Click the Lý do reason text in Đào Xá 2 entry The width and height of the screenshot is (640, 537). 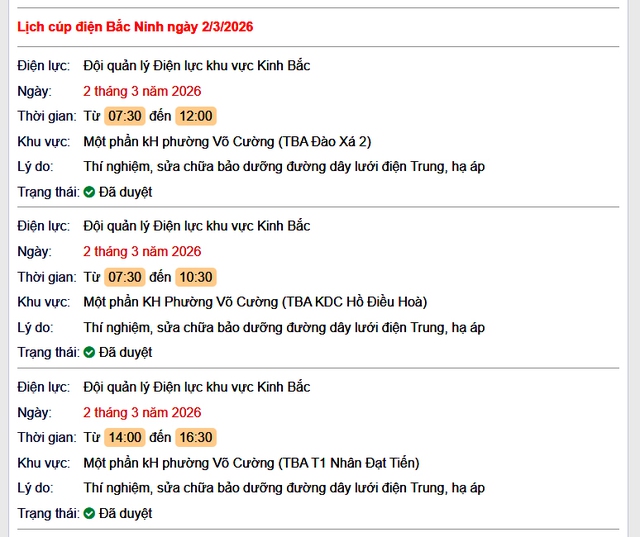[284, 166]
